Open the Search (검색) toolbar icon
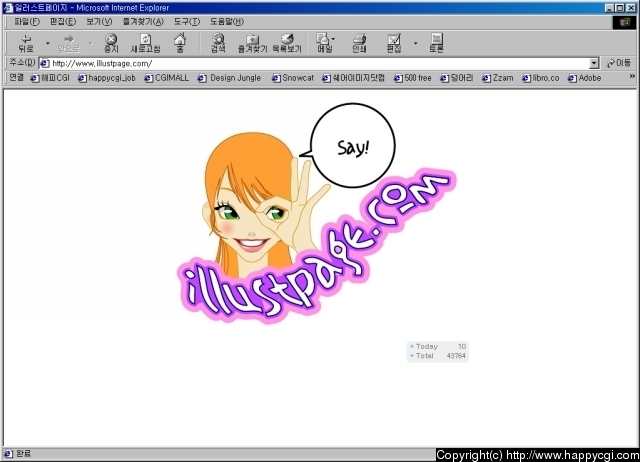 [218, 43]
